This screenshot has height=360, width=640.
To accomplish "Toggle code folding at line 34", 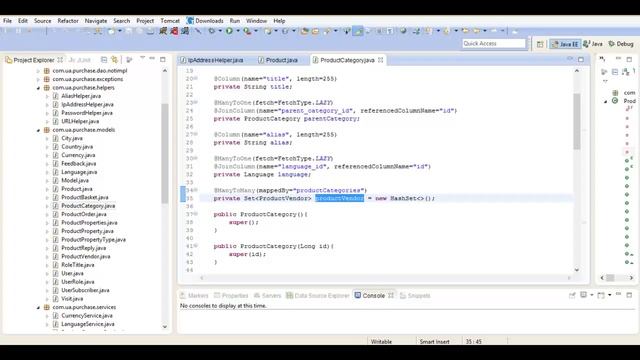I will tap(196, 190).
